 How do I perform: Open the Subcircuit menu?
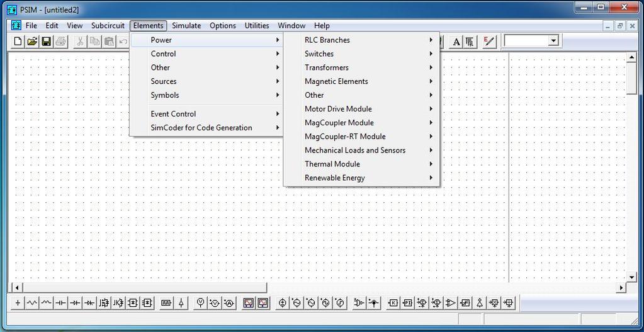[x=108, y=25]
